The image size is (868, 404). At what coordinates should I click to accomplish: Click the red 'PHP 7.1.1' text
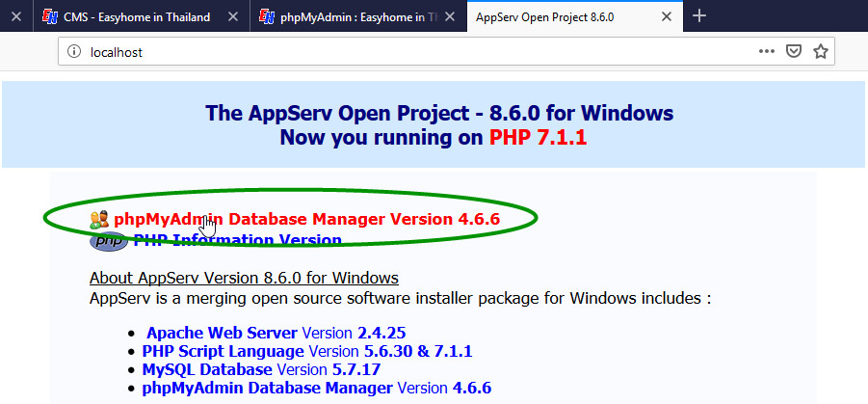tap(538, 138)
